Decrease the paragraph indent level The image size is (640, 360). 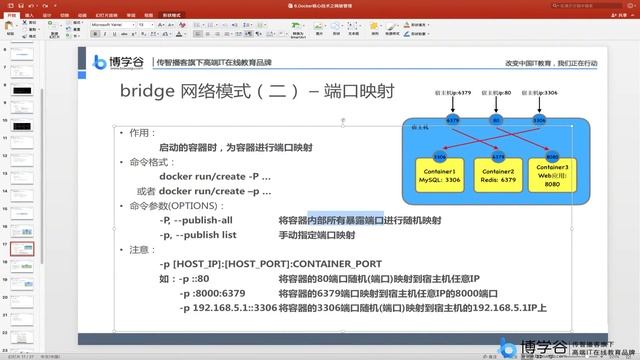(225, 25)
